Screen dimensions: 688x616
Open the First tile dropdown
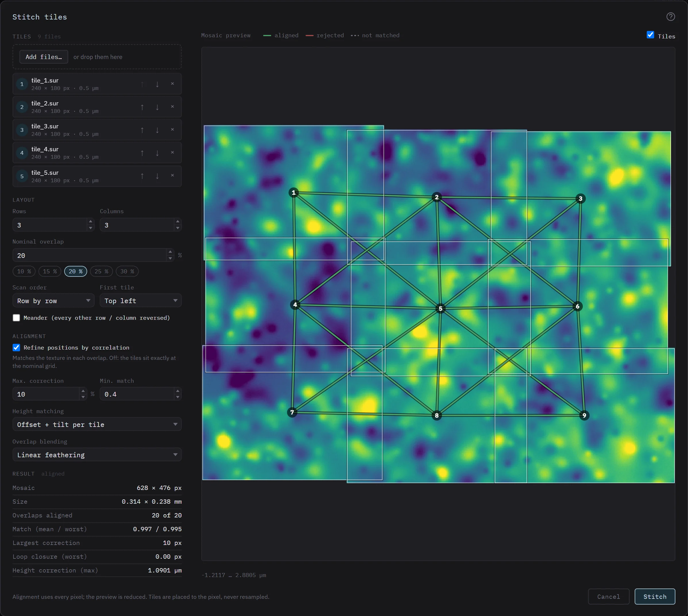pos(140,301)
